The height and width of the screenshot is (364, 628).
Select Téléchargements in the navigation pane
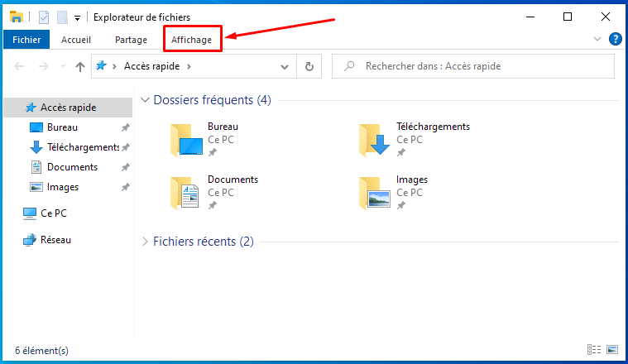[x=83, y=147]
